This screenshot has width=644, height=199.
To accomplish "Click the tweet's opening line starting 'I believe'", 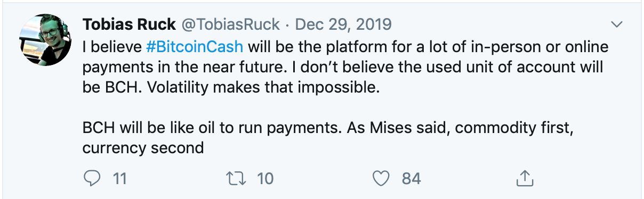I will (345, 46).
